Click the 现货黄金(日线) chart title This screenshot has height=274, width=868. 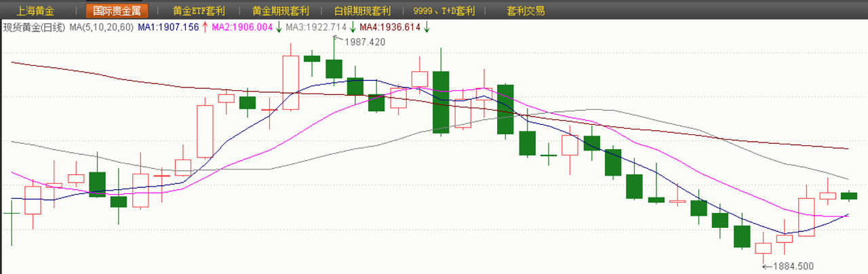tap(34, 27)
